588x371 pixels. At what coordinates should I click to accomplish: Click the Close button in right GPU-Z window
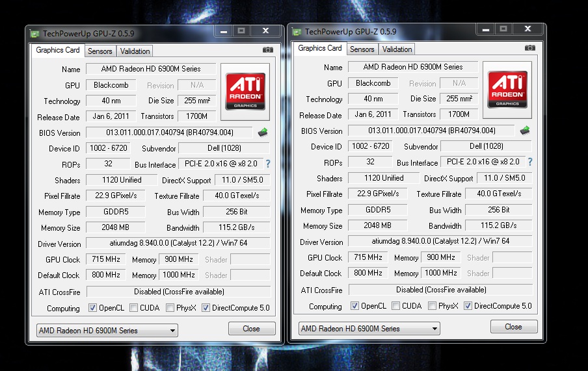pyautogui.click(x=514, y=327)
